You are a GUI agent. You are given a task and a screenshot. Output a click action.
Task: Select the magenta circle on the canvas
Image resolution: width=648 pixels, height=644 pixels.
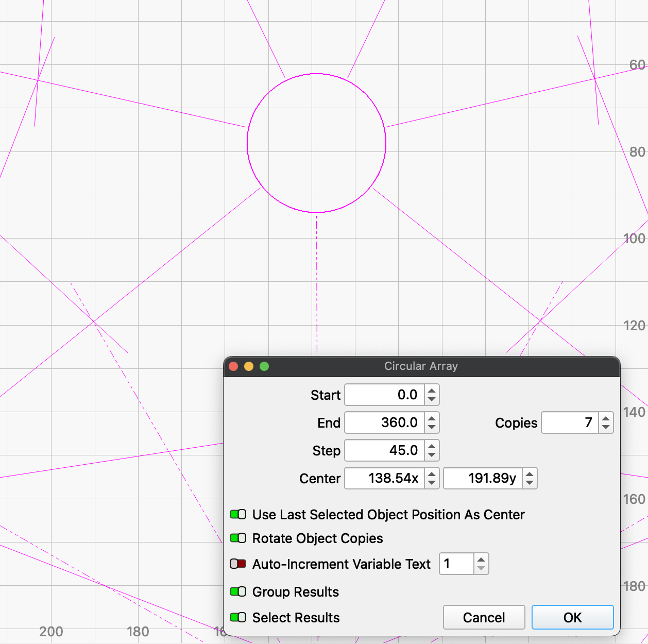248,143
